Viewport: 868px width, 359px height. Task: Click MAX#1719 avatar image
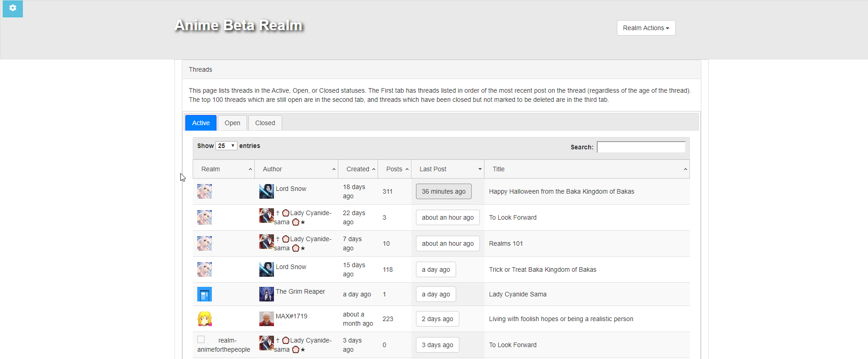click(x=267, y=319)
